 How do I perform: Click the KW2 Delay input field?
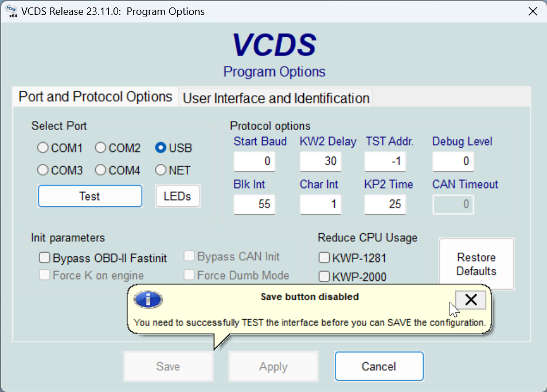(x=321, y=161)
